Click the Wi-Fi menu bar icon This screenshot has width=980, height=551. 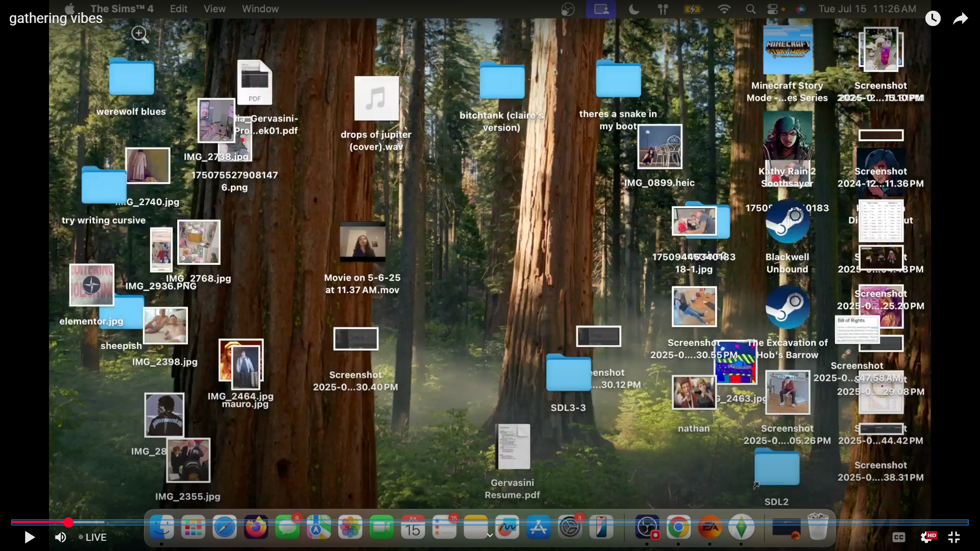tap(724, 9)
